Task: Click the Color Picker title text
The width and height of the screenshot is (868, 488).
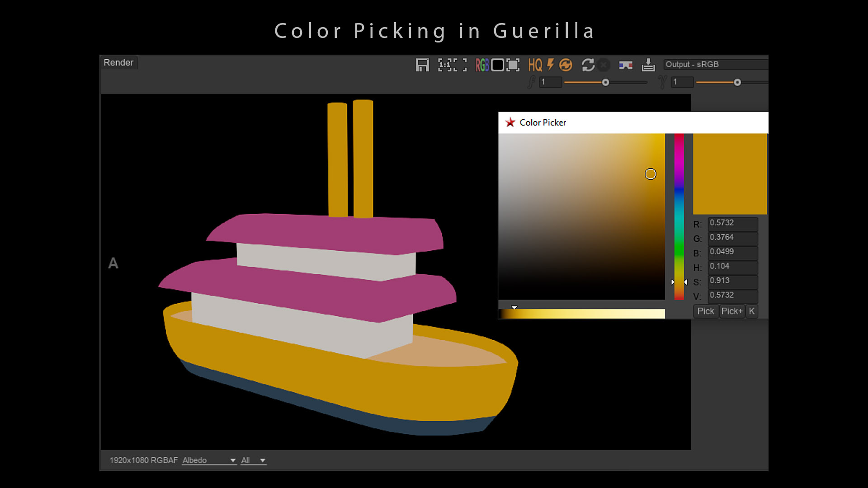Action: point(542,122)
